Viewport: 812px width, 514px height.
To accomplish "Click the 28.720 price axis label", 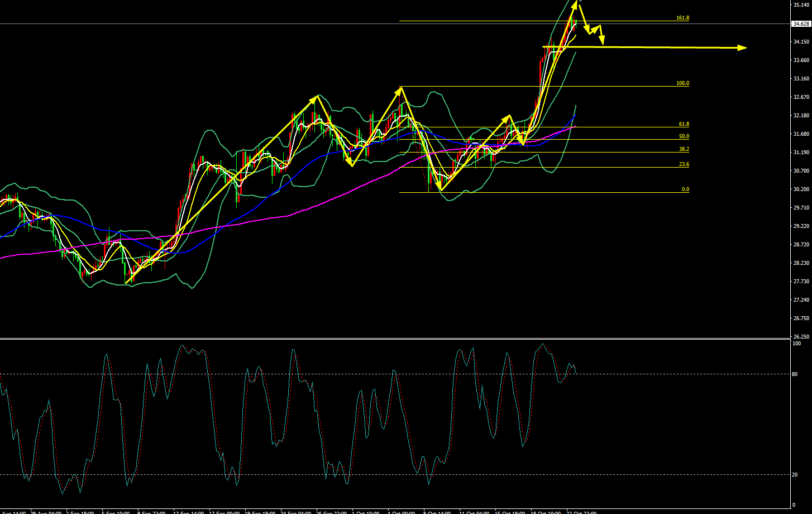I will click(x=800, y=245).
